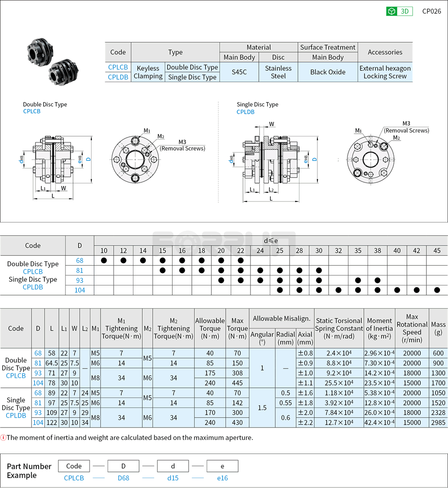Click the CPLDB link under Single Disc Type drawing heading

tap(245, 112)
